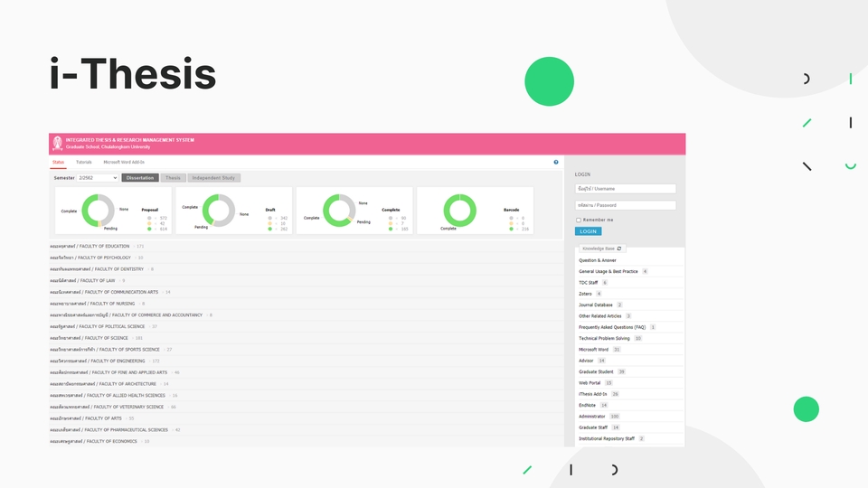Open General Usage & Best Practice link
The width and height of the screenshot is (868, 488).
coord(609,272)
